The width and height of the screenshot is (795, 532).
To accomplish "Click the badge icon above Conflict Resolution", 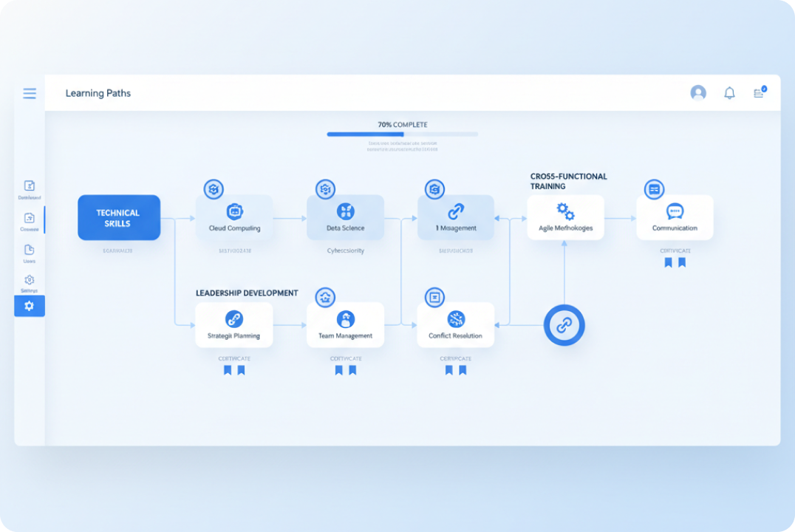I will pos(434,297).
